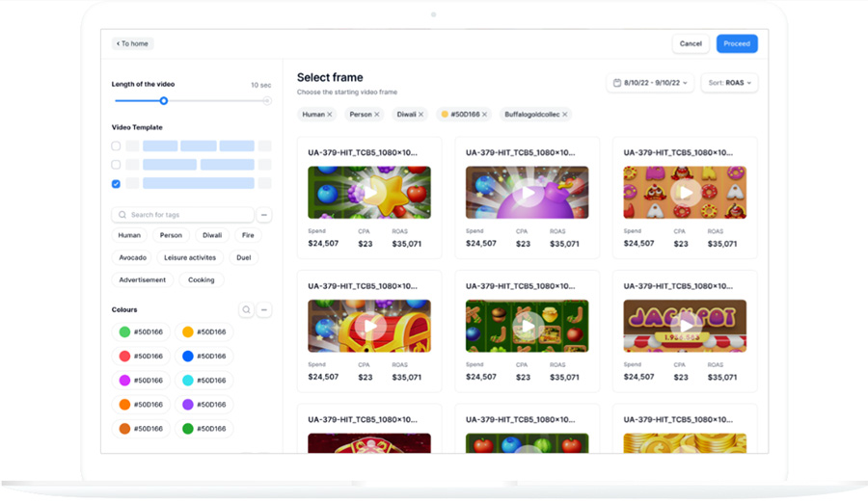Remove the Buffalogoldcollec filter chip
The width and height of the screenshot is (868, 503).
point(564,115)
